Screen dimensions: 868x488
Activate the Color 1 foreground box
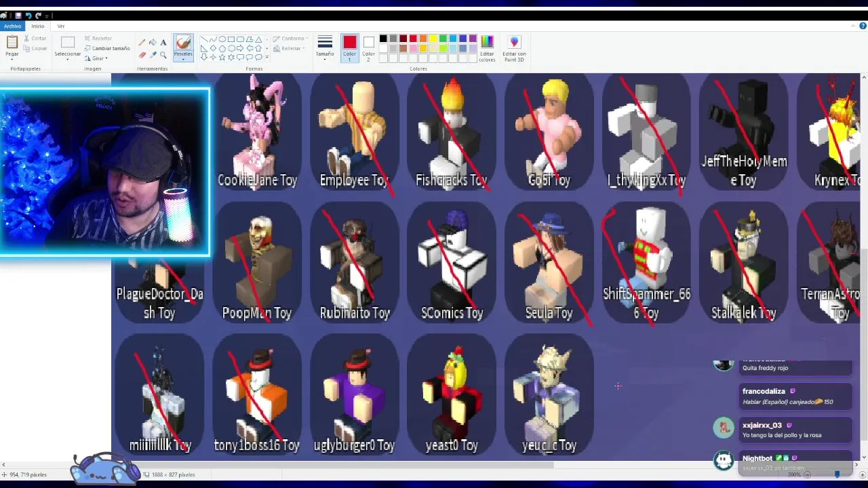click(x=349, y=48)
